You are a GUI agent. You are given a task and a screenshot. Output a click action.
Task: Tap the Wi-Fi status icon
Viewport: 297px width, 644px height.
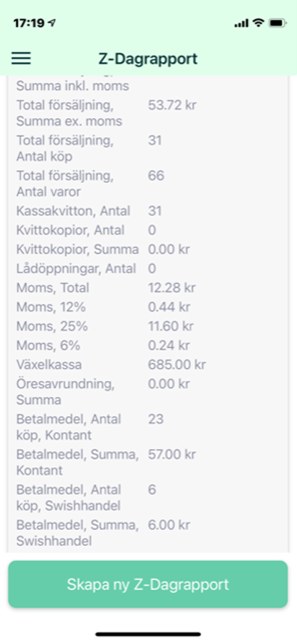pos(258,23)
